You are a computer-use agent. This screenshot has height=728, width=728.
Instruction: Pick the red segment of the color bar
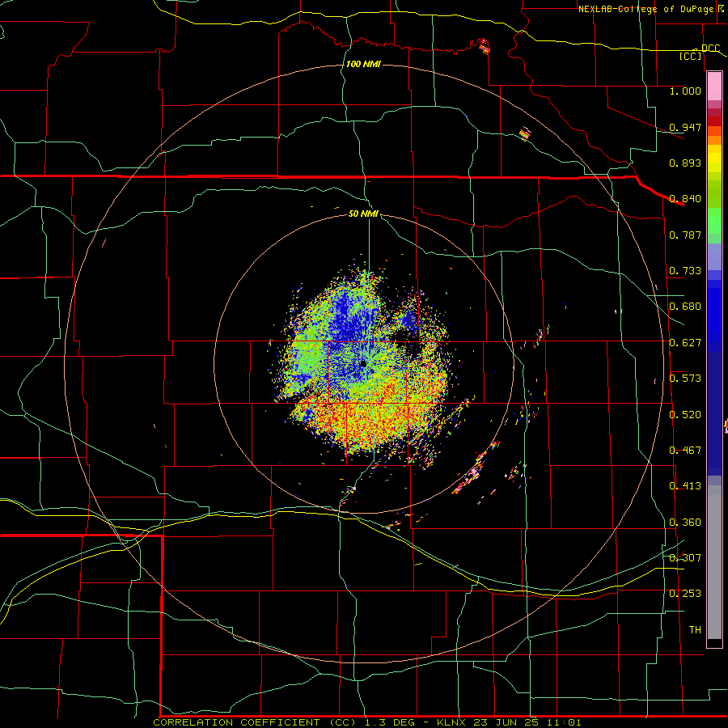(714, 121)
